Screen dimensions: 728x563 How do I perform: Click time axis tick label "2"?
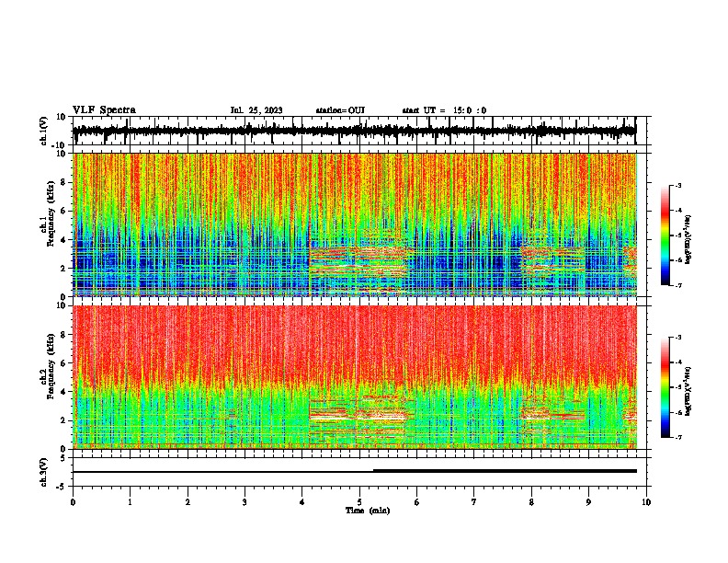coord(188,502)
